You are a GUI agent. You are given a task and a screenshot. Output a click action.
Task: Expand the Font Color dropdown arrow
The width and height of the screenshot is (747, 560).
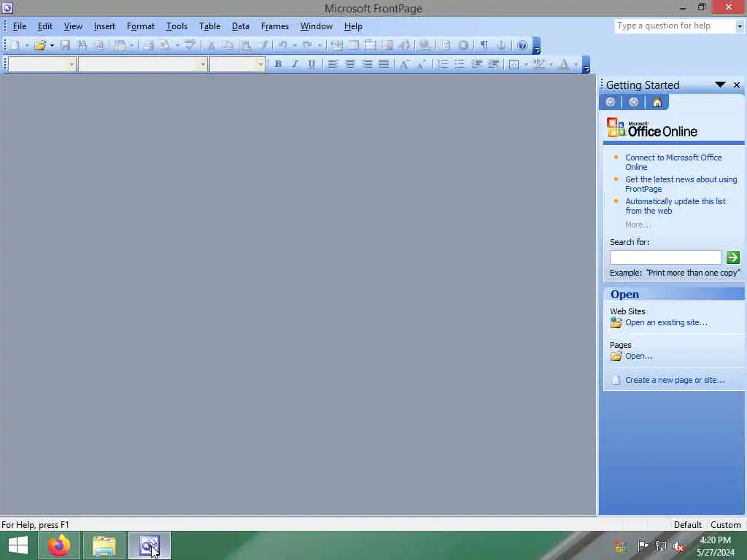[576, 64]
